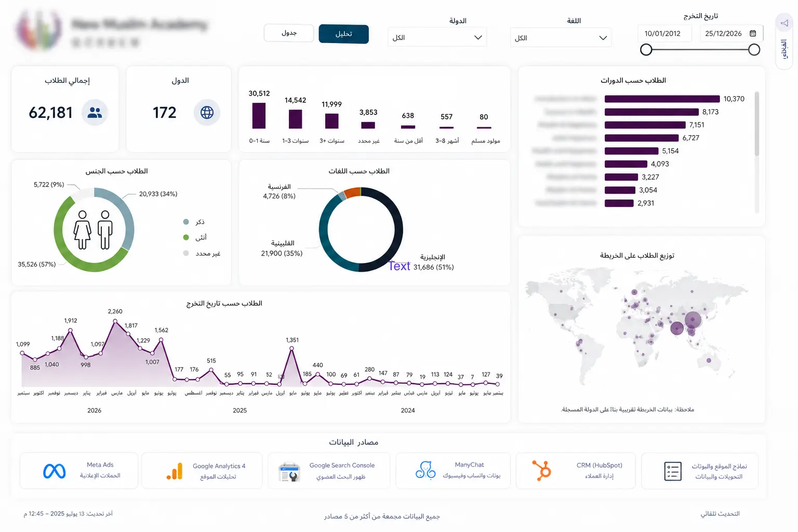This screenshot has height=532, width=798.
Task: Switch to the جدول tab
Action: point(289,33)
